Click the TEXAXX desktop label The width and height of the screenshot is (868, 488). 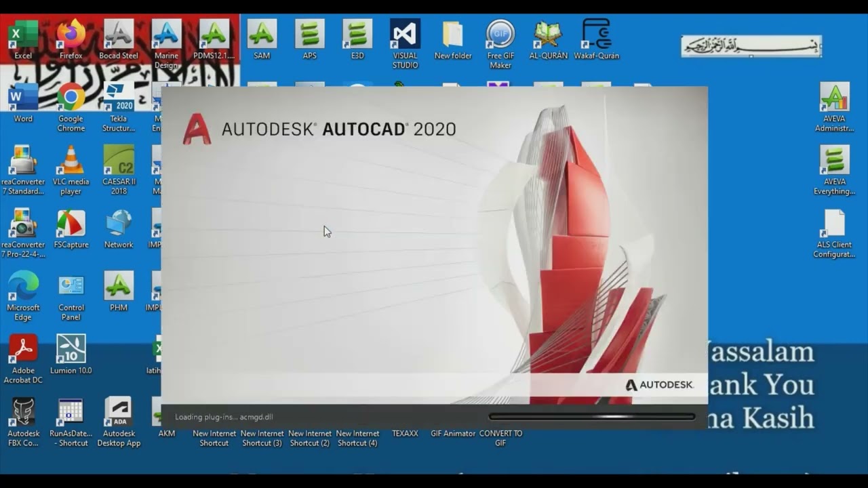tap(405, 434)
